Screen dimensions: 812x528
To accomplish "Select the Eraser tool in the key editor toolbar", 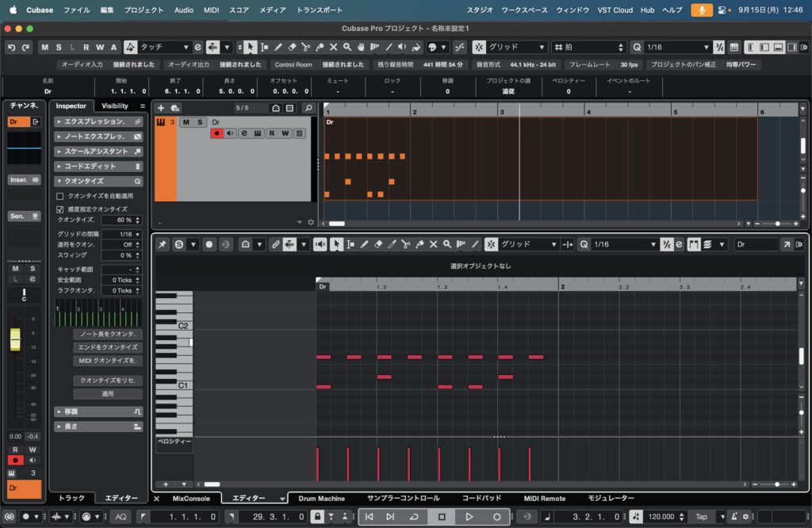I will tap(379, 244).
